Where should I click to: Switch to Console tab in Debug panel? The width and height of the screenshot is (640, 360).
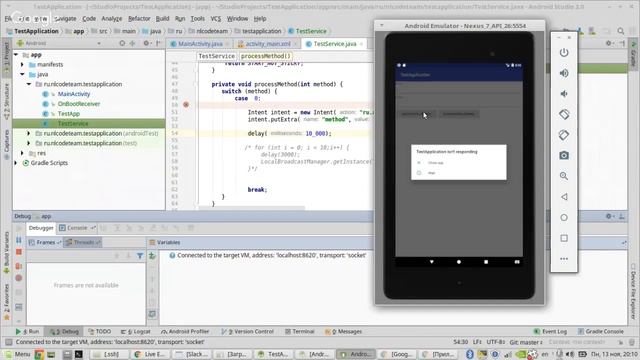(x=77, y=228)
